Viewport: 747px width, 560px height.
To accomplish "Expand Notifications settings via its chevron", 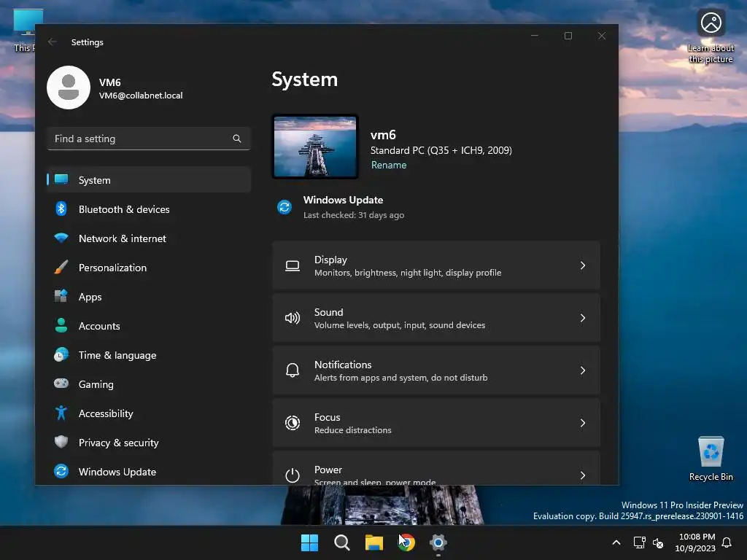I will pos(583,370).
